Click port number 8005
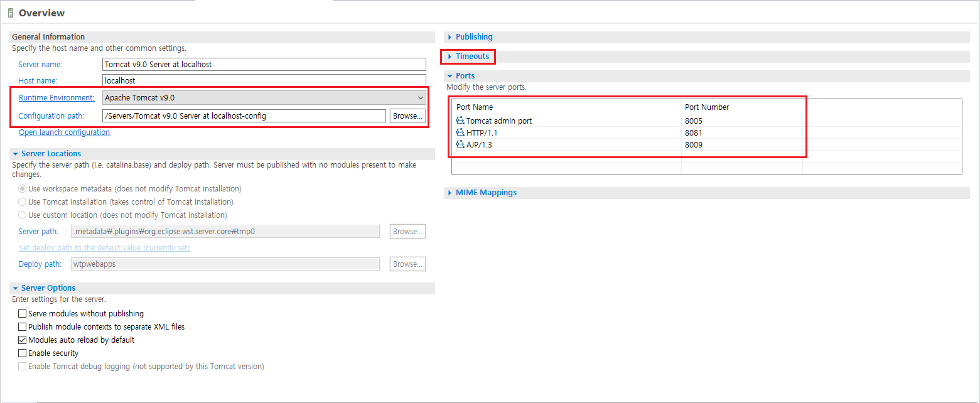The width and height of the screenshot is (980, 403). [694, 121]
